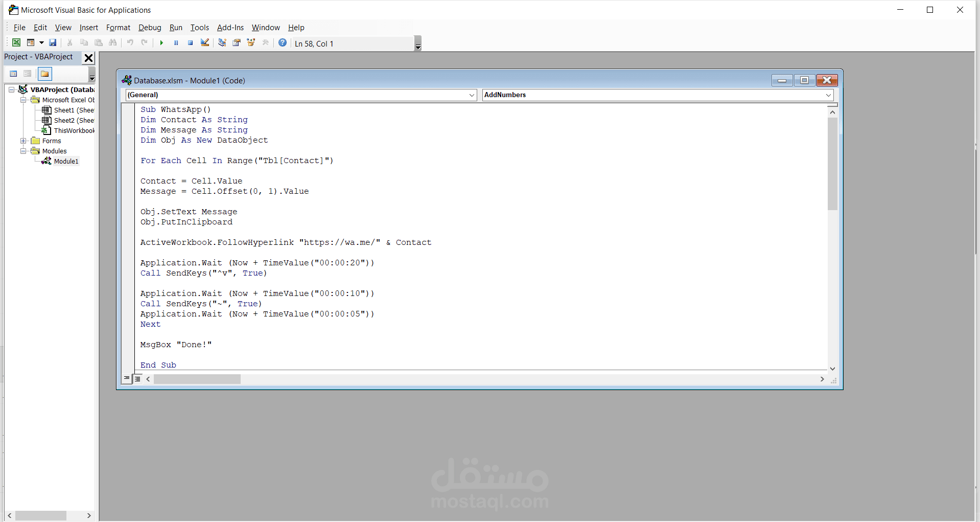
Task: Click the Redo toolbar icon
Action: [145, 43]
